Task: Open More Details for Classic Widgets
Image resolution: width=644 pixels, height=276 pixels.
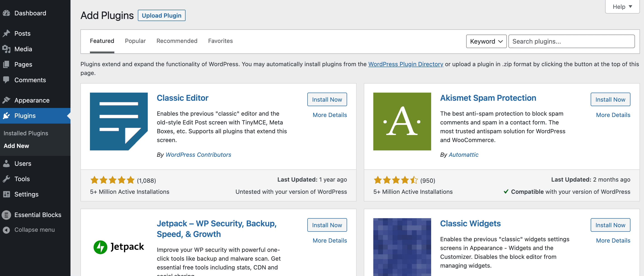Action: coord(613,241)
